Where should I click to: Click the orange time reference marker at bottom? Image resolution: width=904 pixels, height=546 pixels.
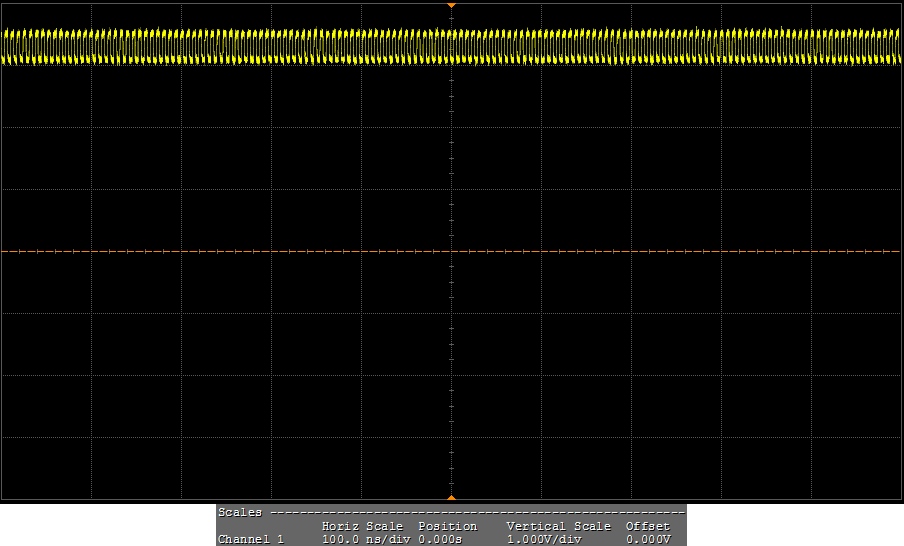pyautogui.click(x=451, y=497)
